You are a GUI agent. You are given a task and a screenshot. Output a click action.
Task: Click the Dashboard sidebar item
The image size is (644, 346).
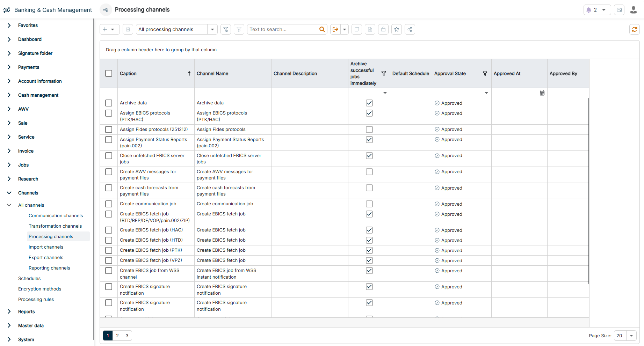(30, 39)
